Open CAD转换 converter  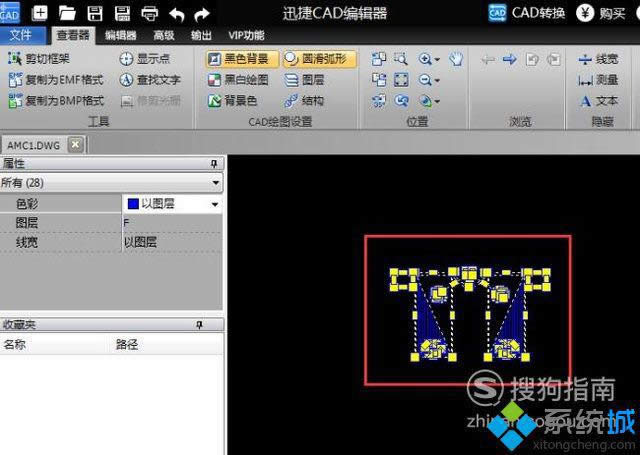point(527,13)
